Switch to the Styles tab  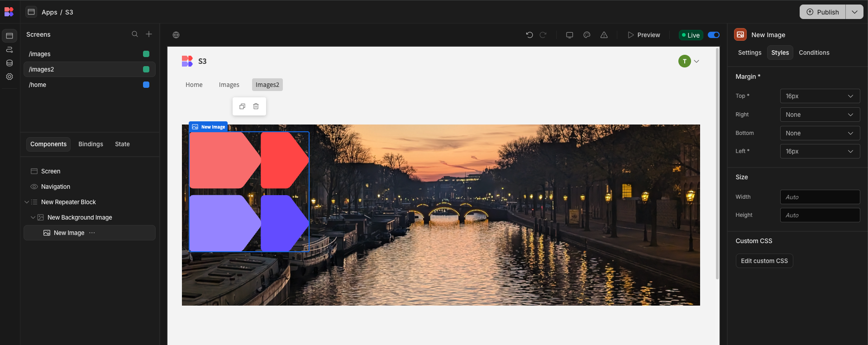click(780, 53)
